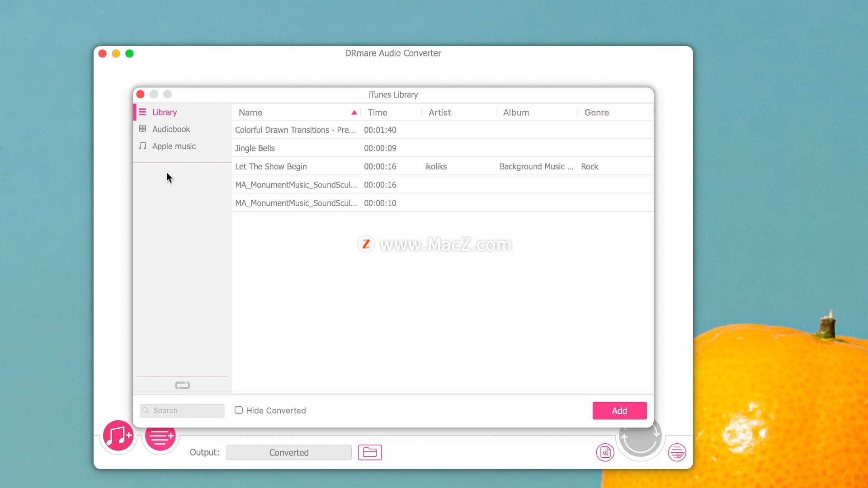Image resolution: width=868 pixels, height=488 pixels.
Task: Click the Library list icon
Action: pyautogui.click(x=142, y=112)
